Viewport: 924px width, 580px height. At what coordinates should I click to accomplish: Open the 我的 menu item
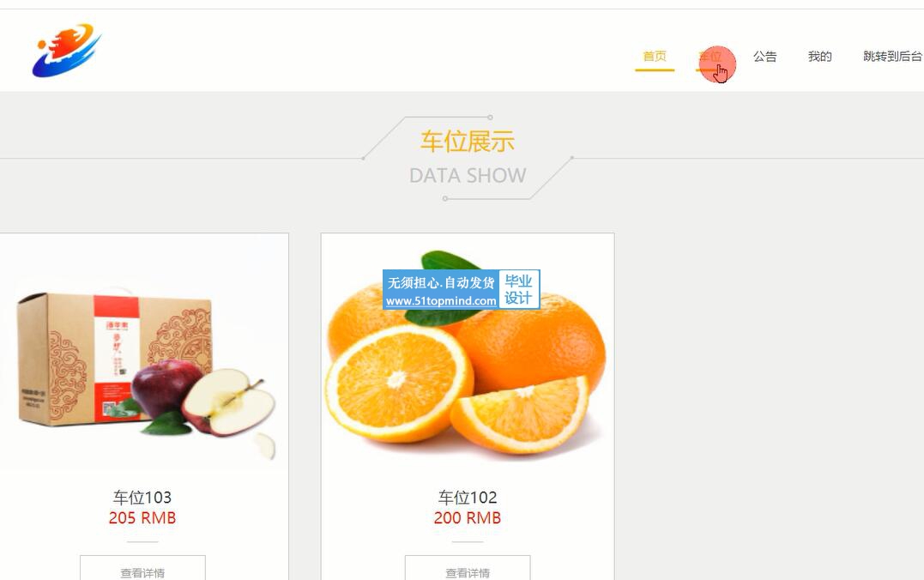click(819, 57)
